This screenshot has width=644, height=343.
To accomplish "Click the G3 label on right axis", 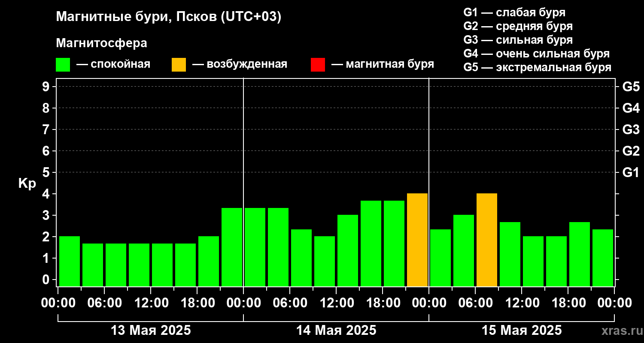I will 631,129.
